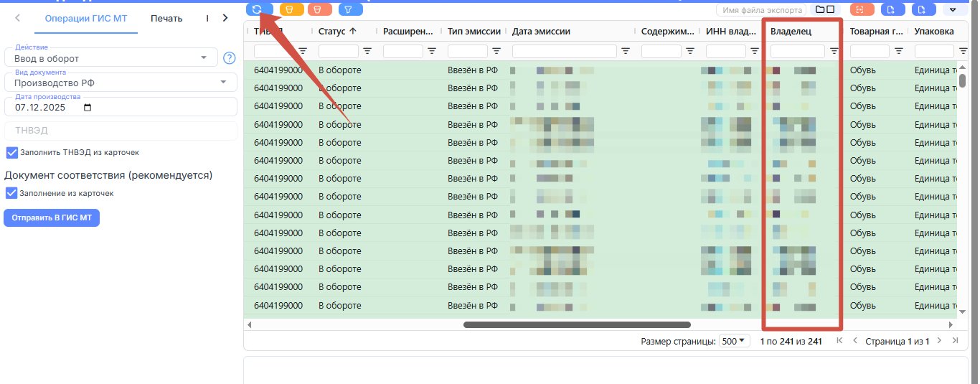Select the Операции ГИС МТ tab
This screenshot has width=980, height=384.
pyautogui.click(x=86, y=18)
